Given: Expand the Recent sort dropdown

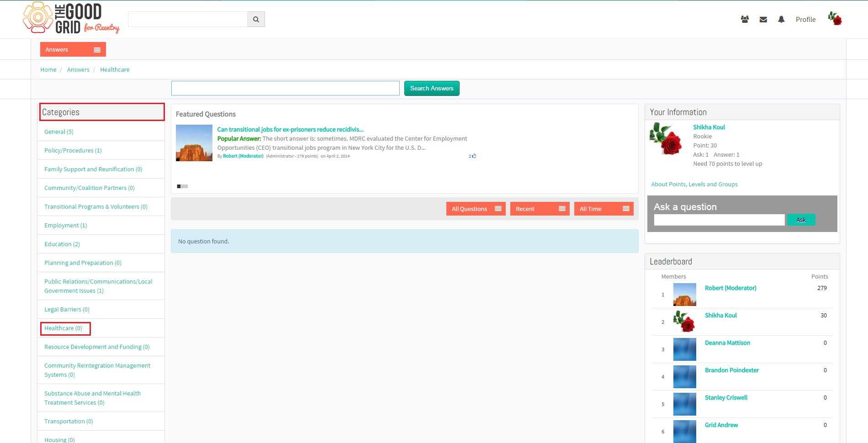Looking at the screenshot, I should tap(540, 209).
